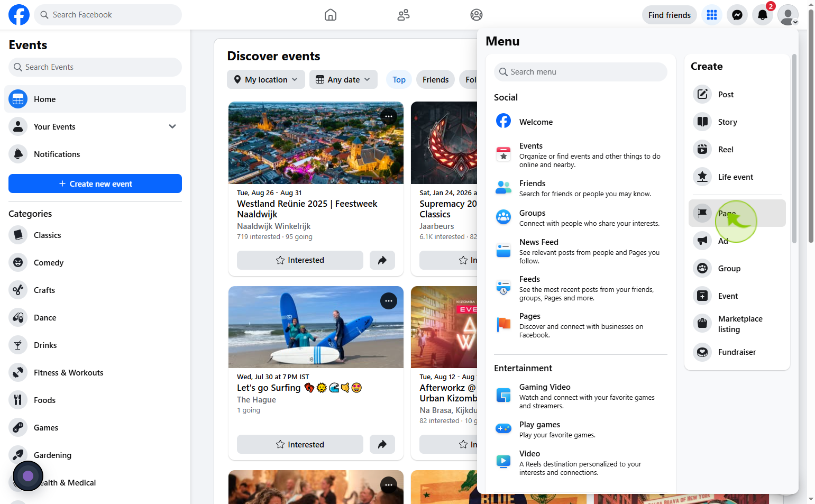Screen dimensions: 815x504
Task: Click the Search menu field
Action: tap(581, 72)
